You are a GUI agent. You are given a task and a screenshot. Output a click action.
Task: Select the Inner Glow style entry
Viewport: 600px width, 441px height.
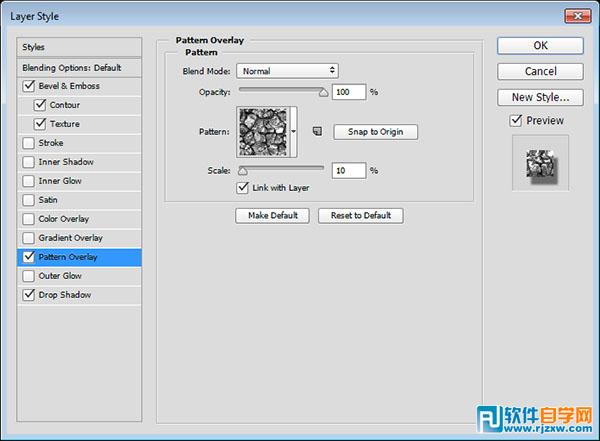(60, 181)
